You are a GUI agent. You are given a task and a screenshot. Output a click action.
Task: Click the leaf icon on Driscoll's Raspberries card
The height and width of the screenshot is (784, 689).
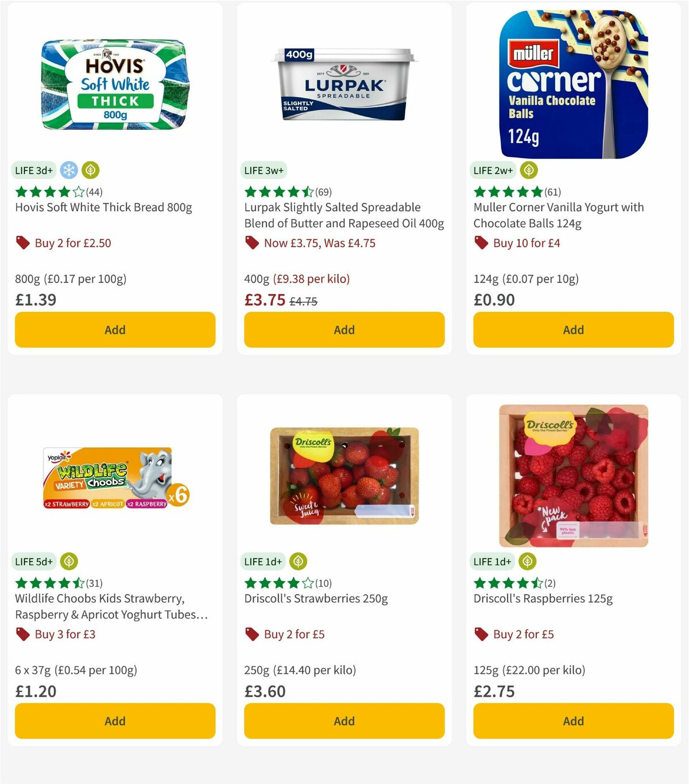pos(527,561)
